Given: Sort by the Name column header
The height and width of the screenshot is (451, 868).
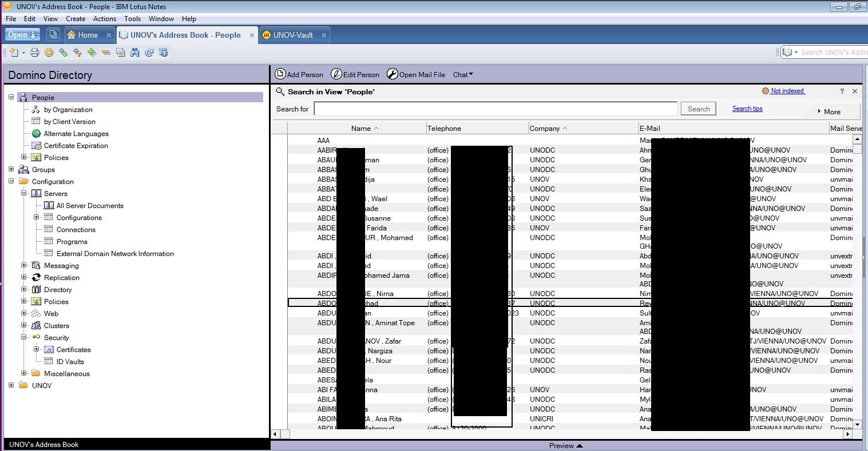Looking at the screenshot, I should (x=365, y=129).
